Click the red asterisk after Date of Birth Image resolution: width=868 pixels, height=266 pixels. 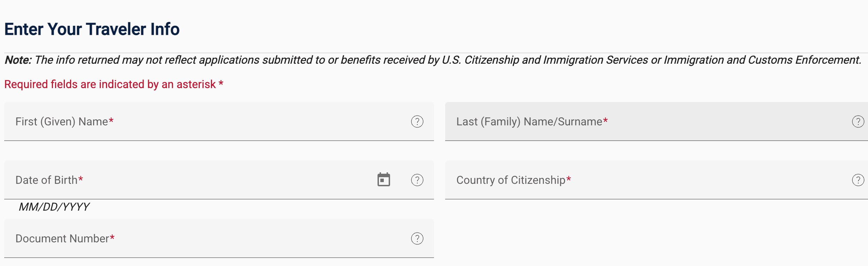tap(81, 179)
